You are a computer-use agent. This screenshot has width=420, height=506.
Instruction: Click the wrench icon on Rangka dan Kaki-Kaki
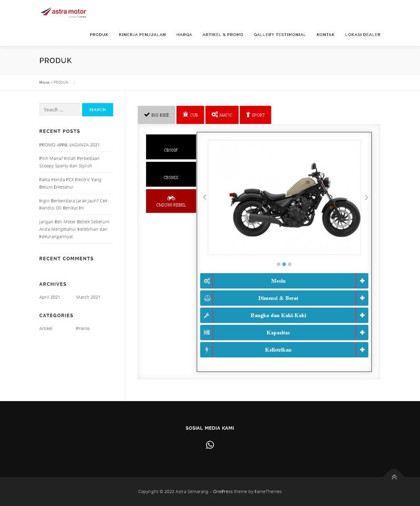click(207, 315)
